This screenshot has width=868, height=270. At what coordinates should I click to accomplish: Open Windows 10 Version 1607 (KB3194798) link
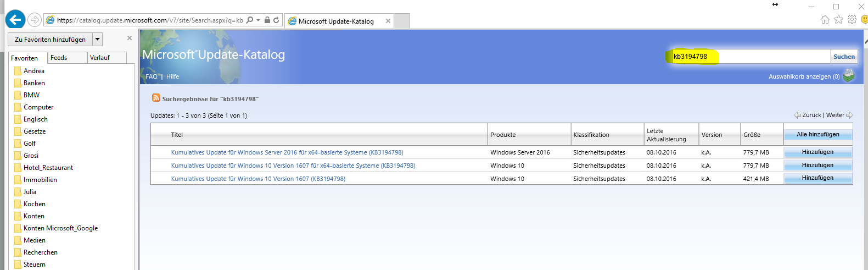point(258,179)
